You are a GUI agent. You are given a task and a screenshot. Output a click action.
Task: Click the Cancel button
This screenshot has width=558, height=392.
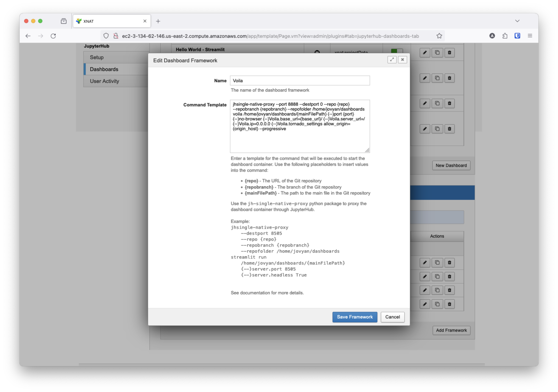392,317
